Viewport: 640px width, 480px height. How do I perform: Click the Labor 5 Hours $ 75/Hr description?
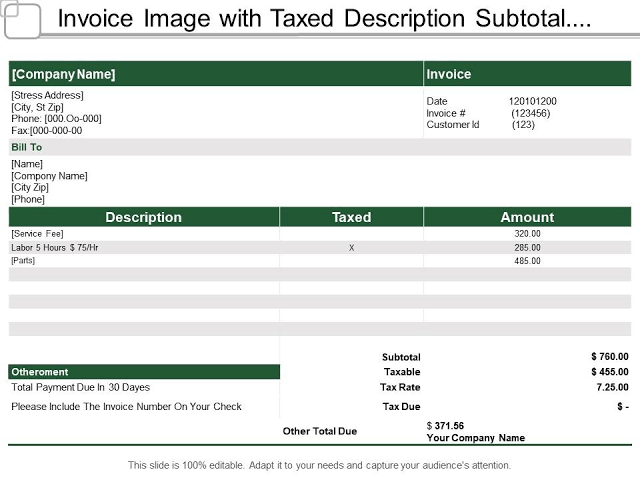pos(55,248)
